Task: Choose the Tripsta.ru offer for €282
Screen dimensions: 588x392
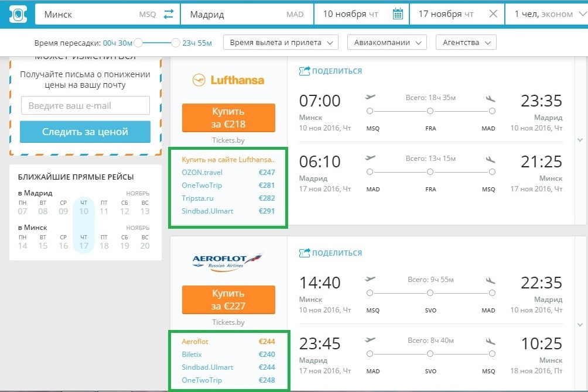Action: [x=228, y=198]
